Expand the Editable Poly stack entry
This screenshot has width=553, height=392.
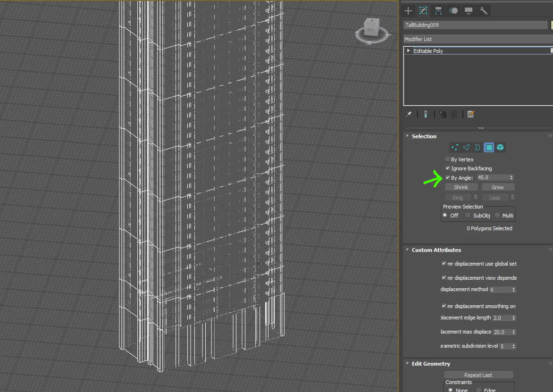(x=409, y=50)
